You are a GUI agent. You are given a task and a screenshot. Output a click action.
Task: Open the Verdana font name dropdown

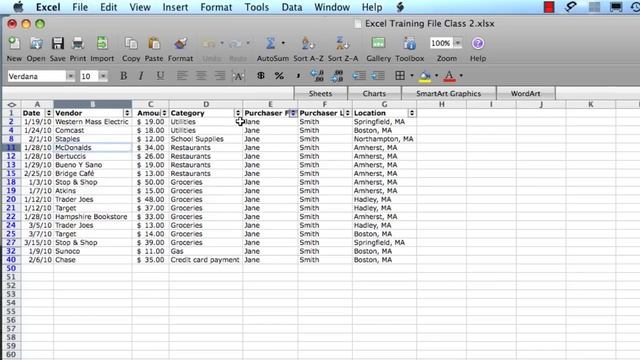71,76
